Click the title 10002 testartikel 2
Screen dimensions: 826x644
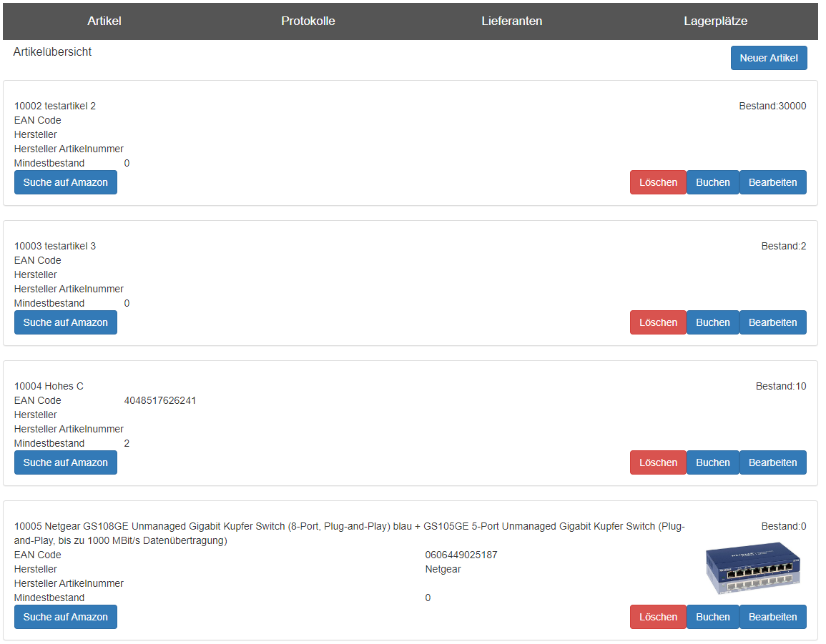[55, 106]
